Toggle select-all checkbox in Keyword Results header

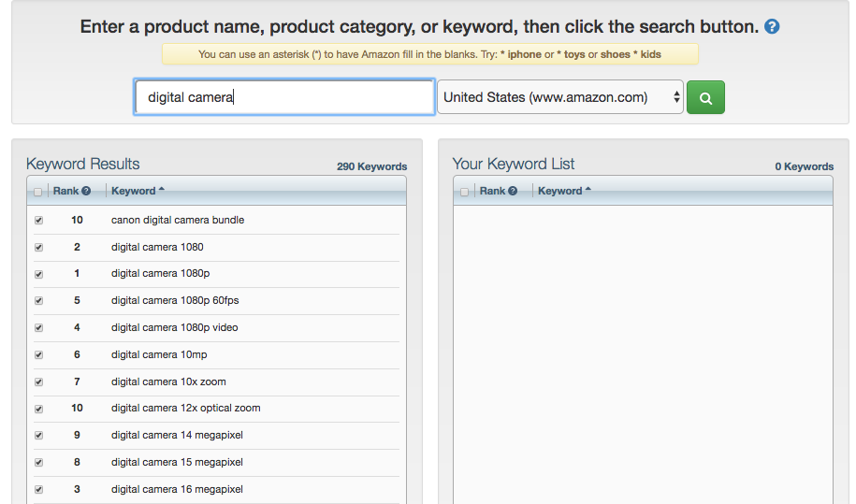point(38,192)
